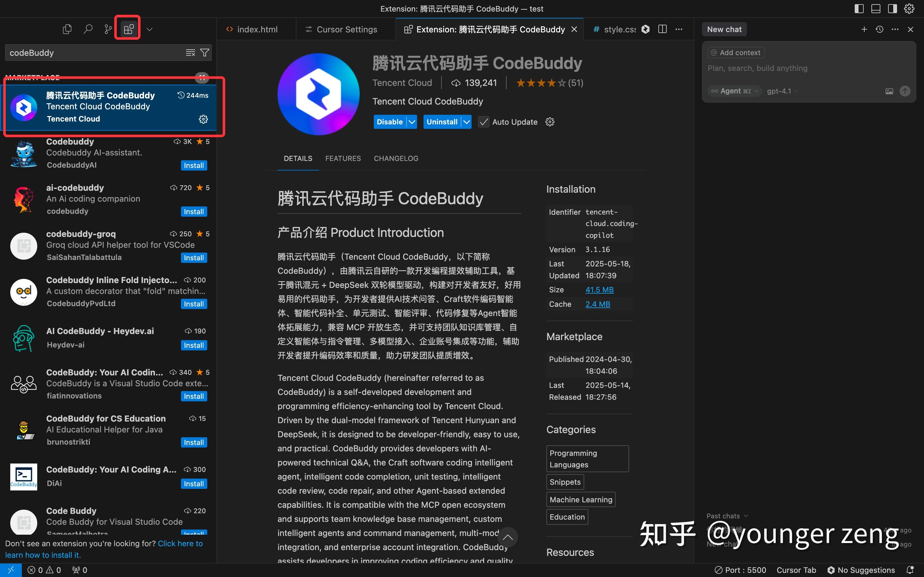Open settings gear on the installed CodeBuddy entry
Image resolution: width=924 pixels, height=577 pixels.
(x=203, y=119)
